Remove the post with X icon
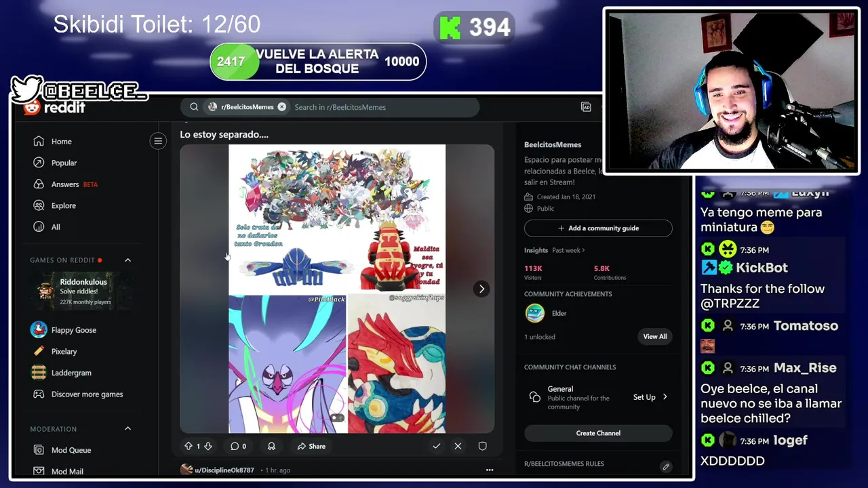868x488 pixels. (x=458, y=446)
